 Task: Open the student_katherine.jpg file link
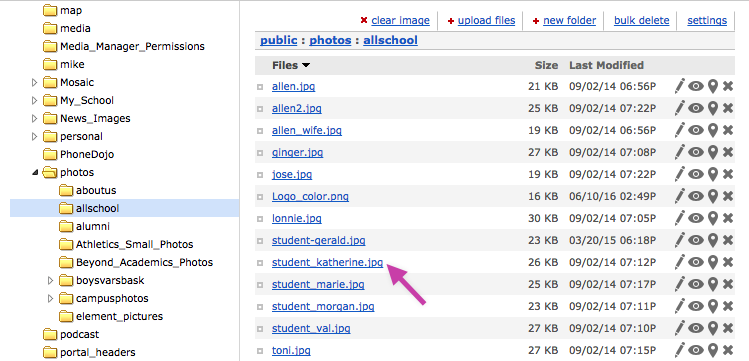[x=327, y=262]
